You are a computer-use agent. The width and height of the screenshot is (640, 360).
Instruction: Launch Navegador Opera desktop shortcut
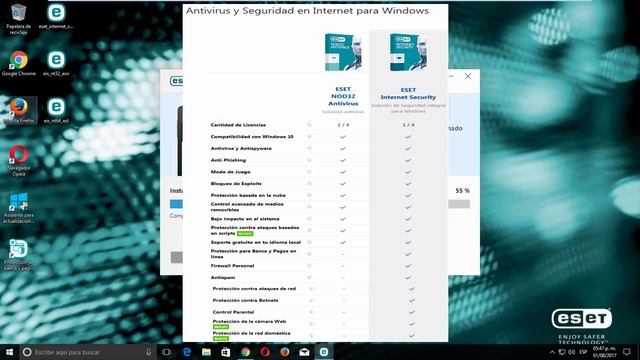[x=18, y=161]
